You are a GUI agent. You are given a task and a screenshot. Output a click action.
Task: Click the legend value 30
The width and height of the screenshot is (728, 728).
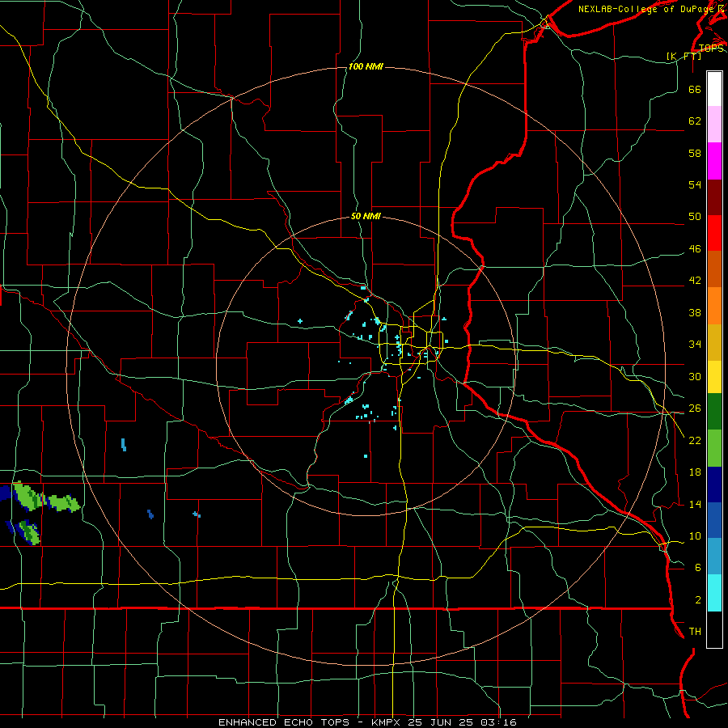(695, 376)
